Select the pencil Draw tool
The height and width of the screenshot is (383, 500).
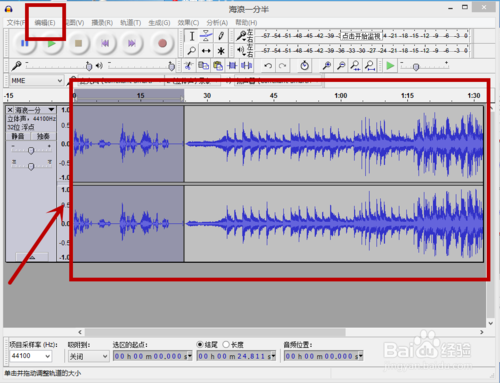tap(221, 36)
